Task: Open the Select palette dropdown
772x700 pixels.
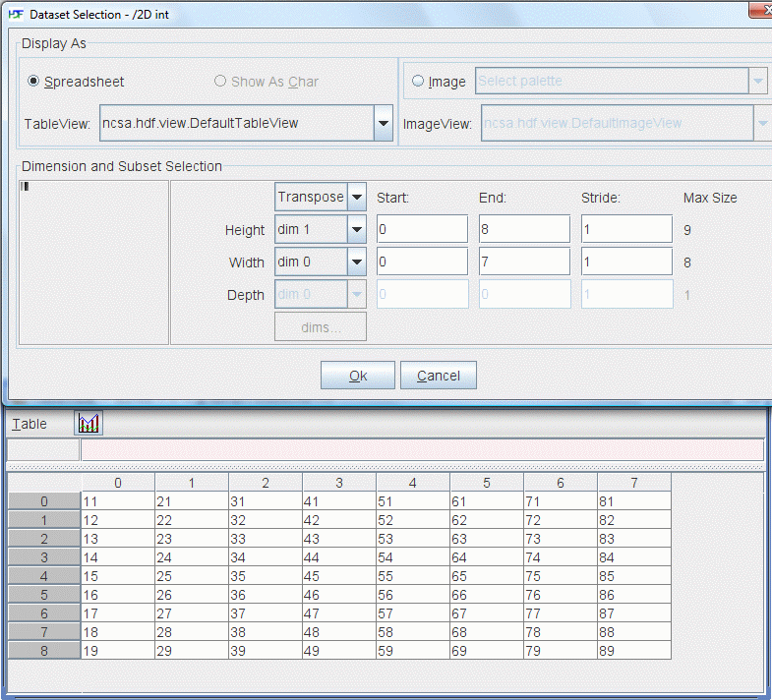Action: point(757,81)
